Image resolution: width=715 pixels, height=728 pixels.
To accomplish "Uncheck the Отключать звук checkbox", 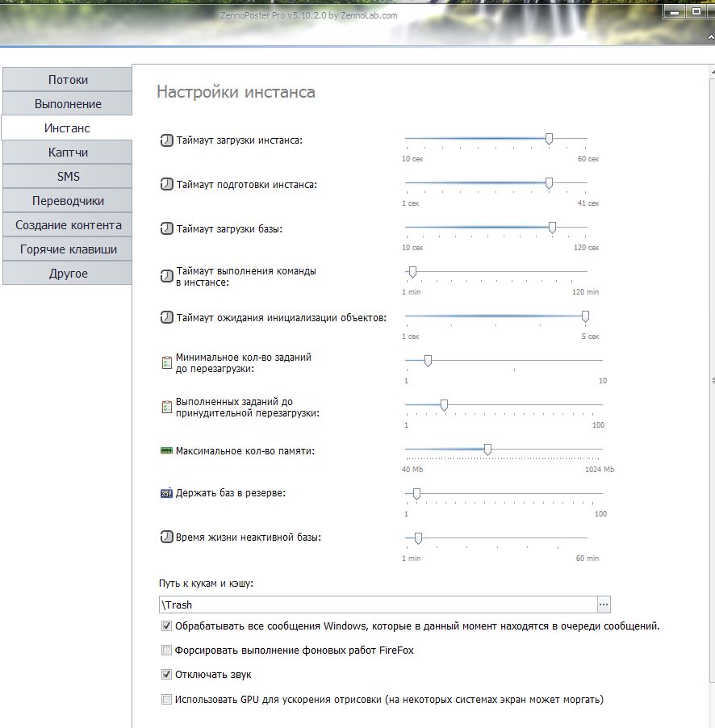I will coord(166,674).
